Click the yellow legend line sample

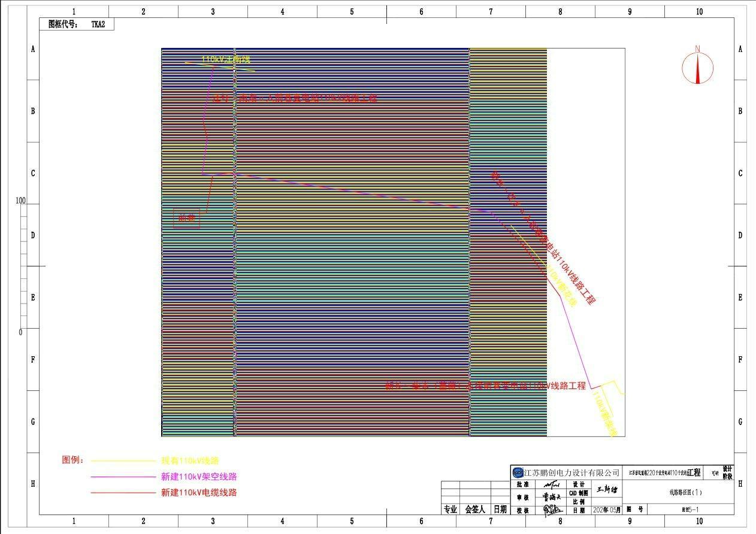pyautogui.click(x=123, y=461)
